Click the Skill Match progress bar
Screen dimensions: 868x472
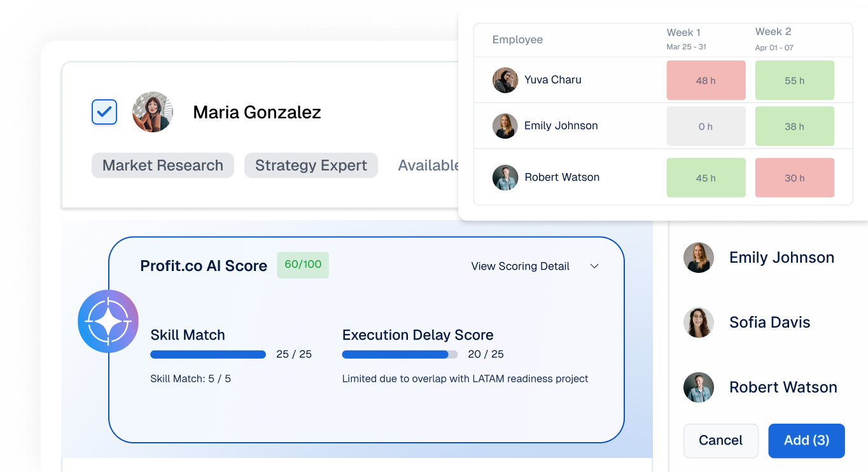click(208, 354)
